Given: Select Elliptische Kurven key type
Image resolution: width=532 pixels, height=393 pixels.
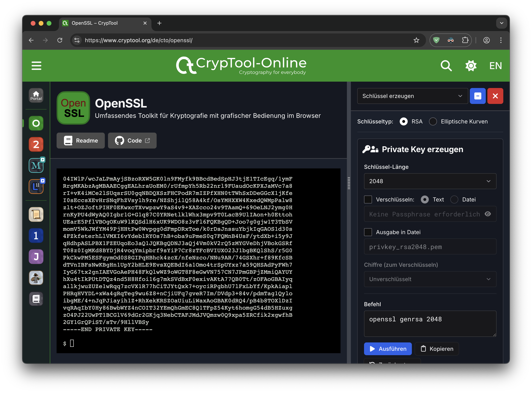Looking at the screenshot, I should (x=433, y=122).
